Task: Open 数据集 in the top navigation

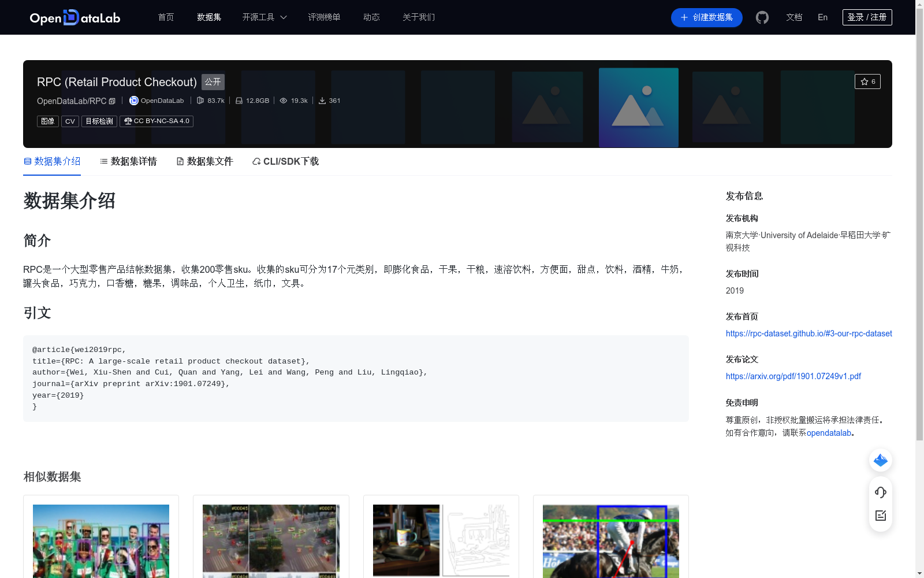Action: [x=209, y=17]
